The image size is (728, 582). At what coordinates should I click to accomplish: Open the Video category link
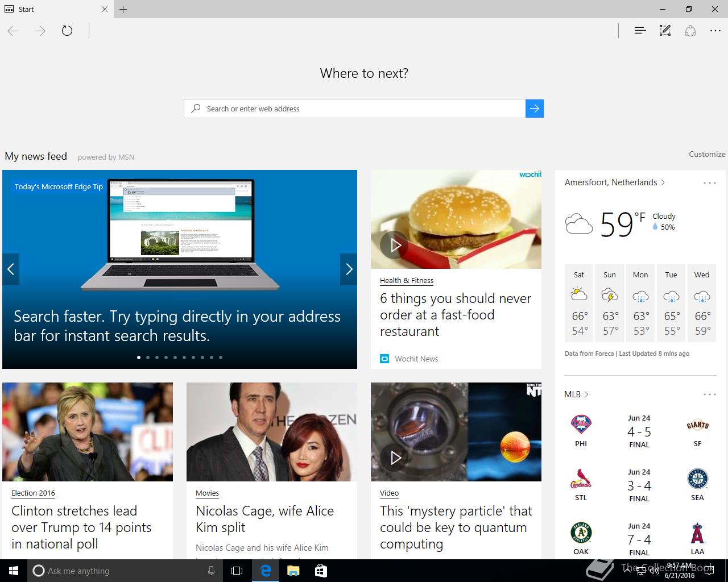(390, 493)
